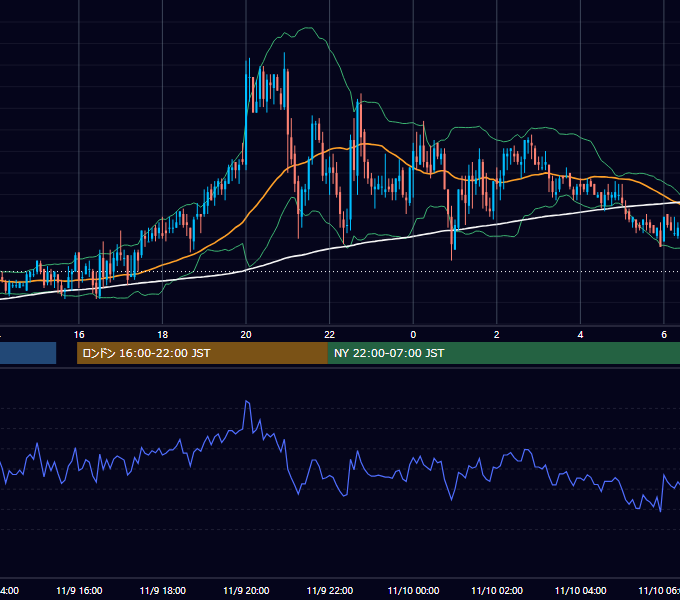This screenshot has height=600, width=680.
Task: Click the 0 hour label on chart axis
Action: [x=413, y=335]
